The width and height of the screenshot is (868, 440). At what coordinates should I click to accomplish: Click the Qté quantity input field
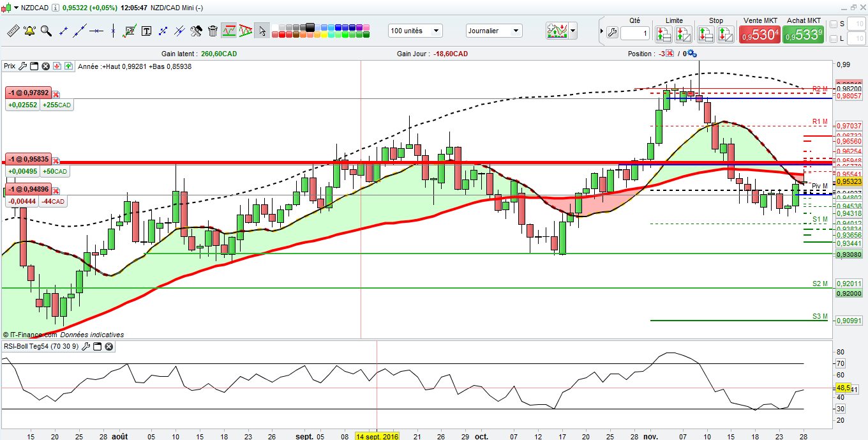tap(635, 33)
